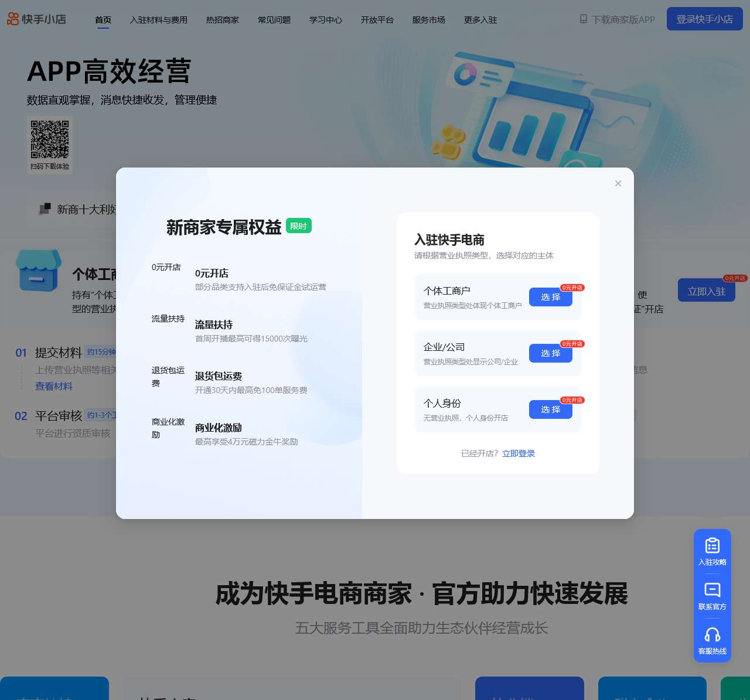Open the 常见问题 nav item

point(274,19)
